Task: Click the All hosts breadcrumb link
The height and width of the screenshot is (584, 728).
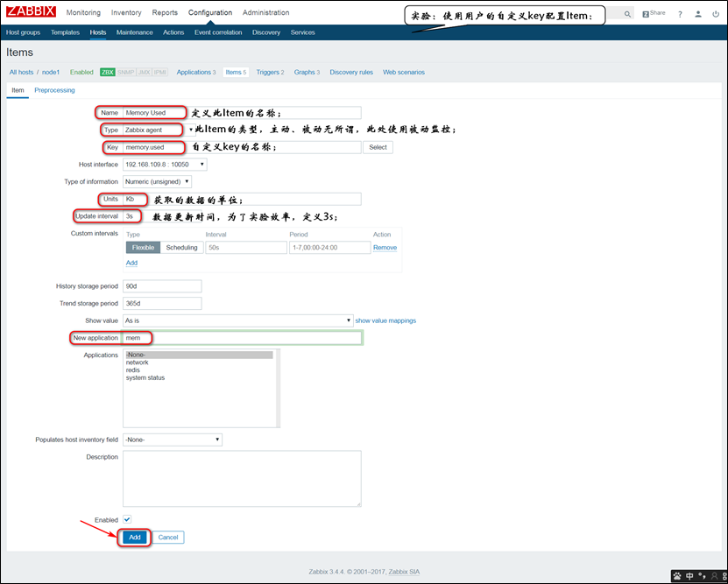Action: [x=21, y=73]
